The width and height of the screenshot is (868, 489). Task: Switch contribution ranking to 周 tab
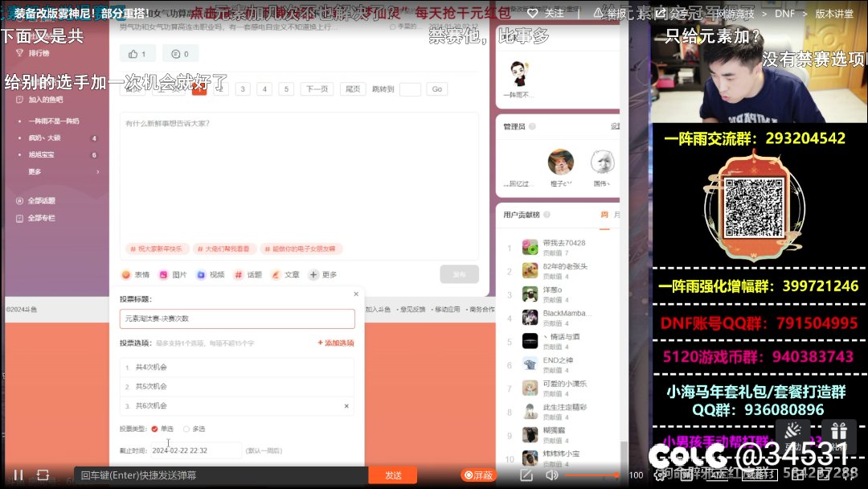tap(604, 215)
